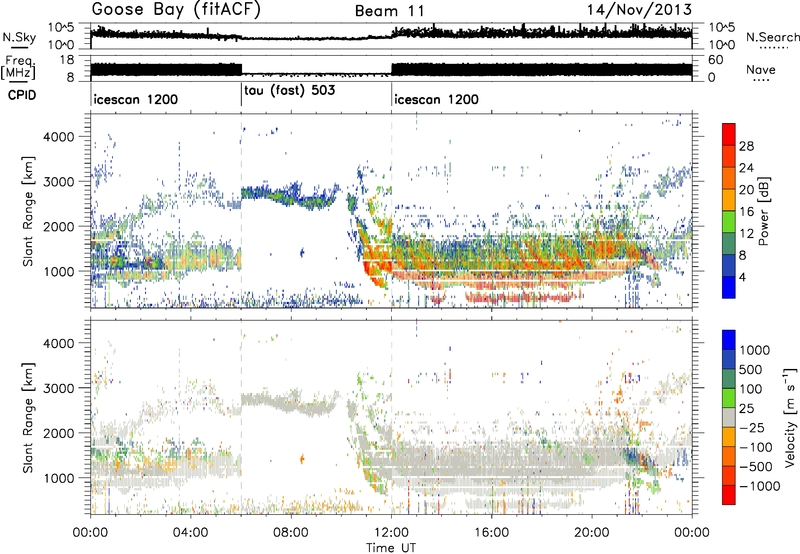
Task: Click the left '10^5' tick on the noise axis
Action: pyautogui.click(x=61, y=28)
